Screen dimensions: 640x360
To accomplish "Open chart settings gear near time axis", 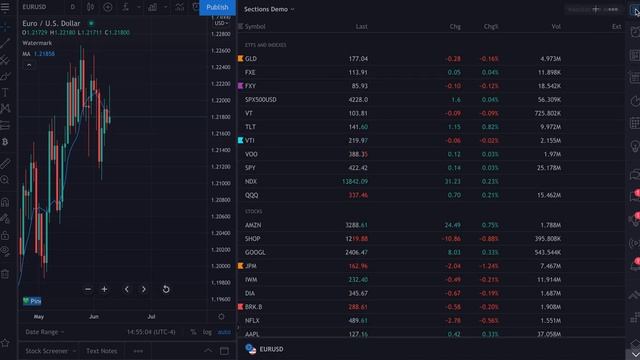I will 221,316.
